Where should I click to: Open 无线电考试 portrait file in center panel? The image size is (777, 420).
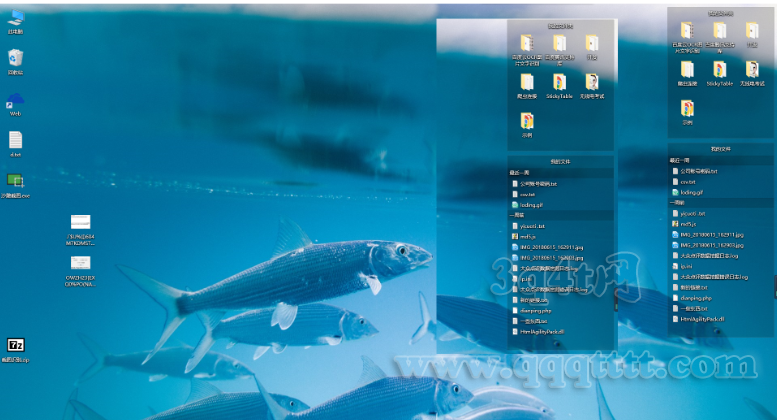coord(592,86)
